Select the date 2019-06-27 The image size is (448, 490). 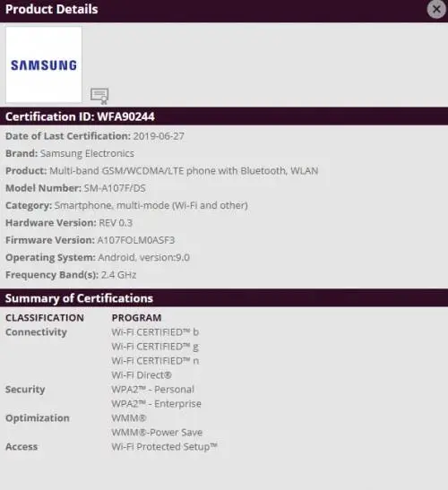(x=159, y=136)
